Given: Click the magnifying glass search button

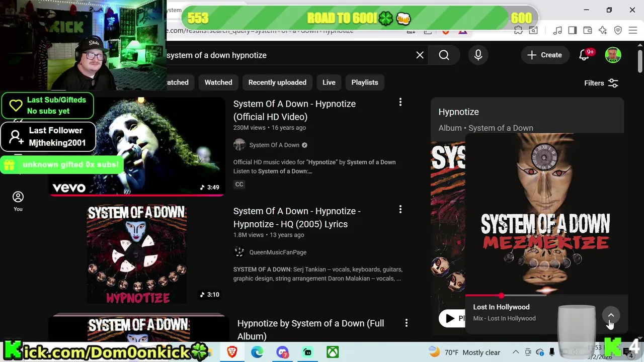Looking at the screenshot, I should click(x=444, y=55).
